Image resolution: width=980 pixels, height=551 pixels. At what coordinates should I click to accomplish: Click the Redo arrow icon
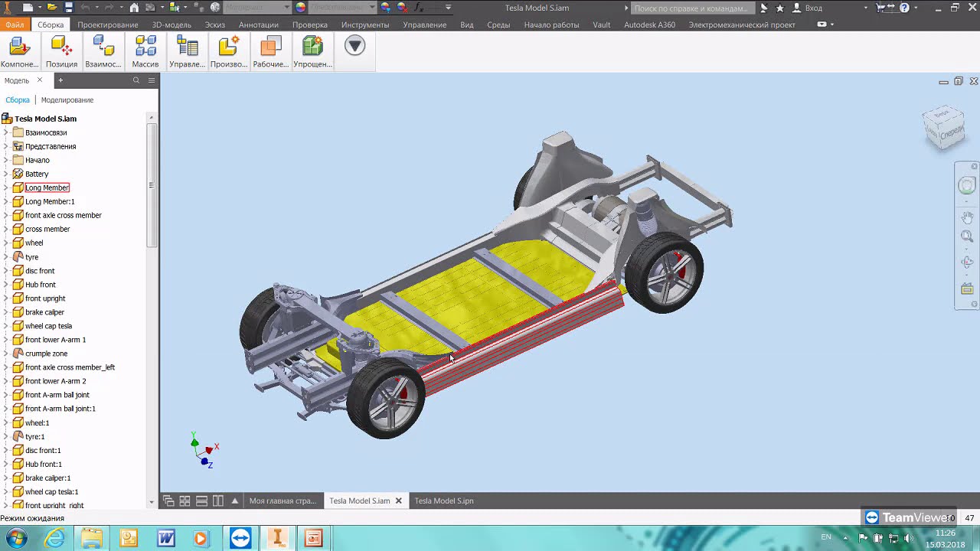[109, 8]
